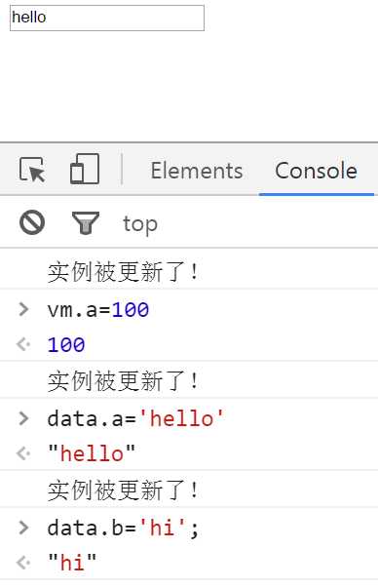Viewport: 378px width, 588px height.
Task: Open the top context selector
Action: pyautogui.click(x=140, y=224)
